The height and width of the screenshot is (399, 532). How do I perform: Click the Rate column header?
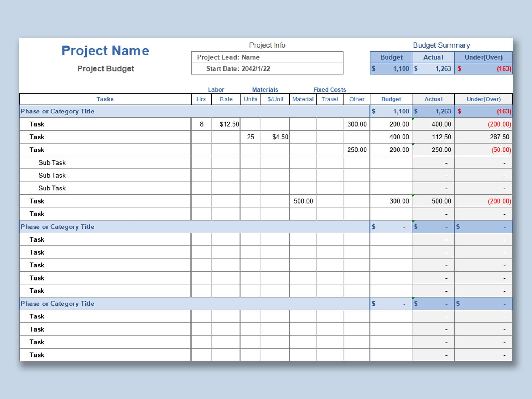click(x=226, y=99)
